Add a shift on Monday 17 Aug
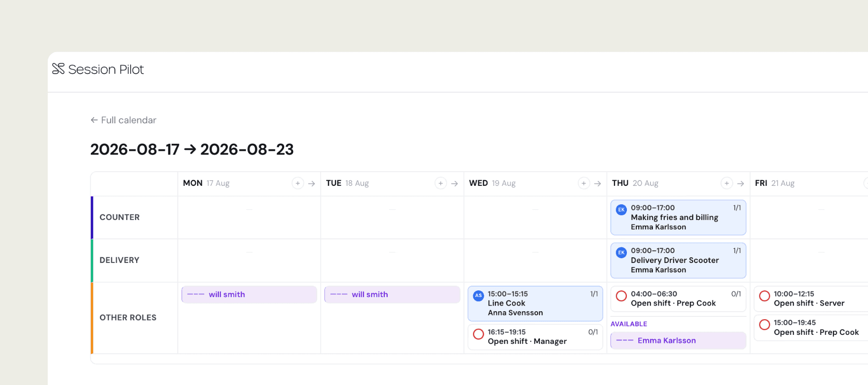Viewport: 868px width, 385px height. (298, 183)
